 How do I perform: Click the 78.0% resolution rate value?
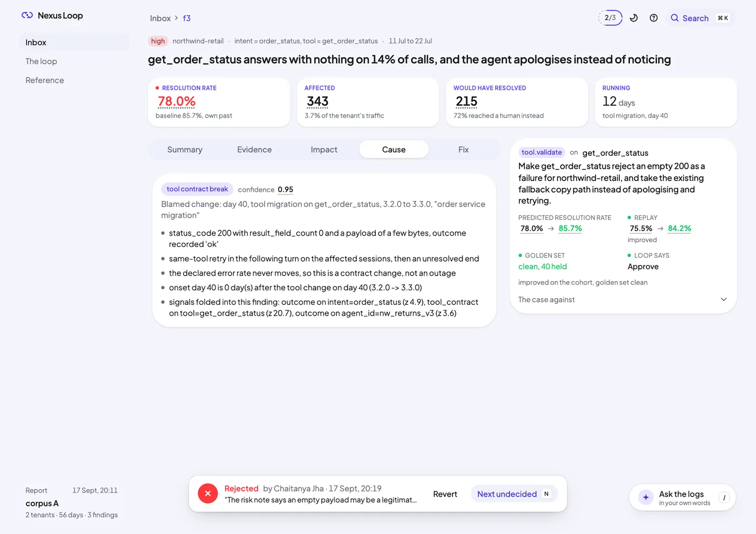(x=177, y=102)
